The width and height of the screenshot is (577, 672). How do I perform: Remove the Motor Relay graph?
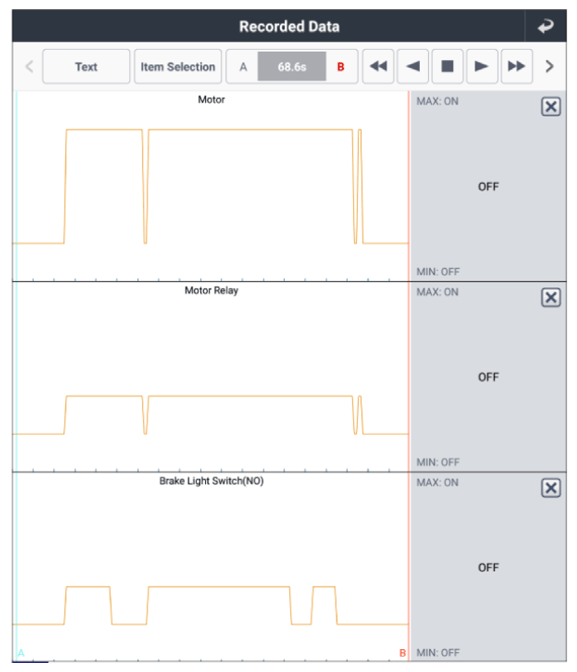tap(551, 297)
